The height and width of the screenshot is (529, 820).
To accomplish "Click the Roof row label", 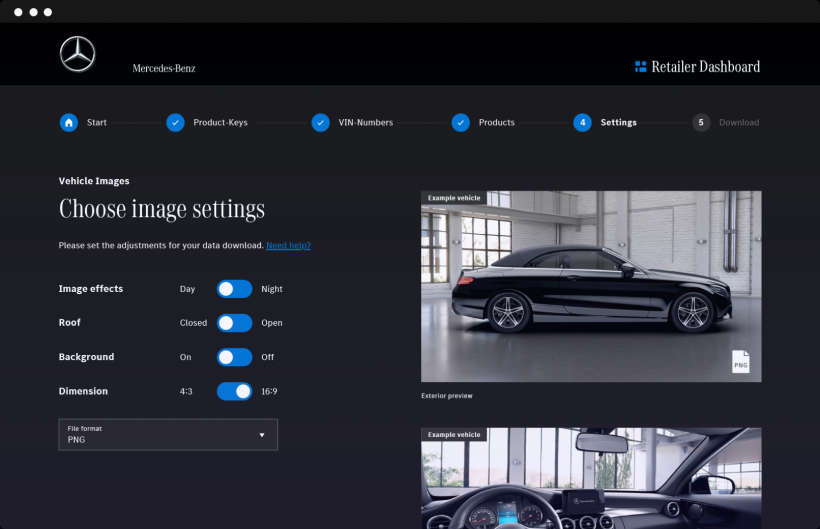I will tap(70, 323).
